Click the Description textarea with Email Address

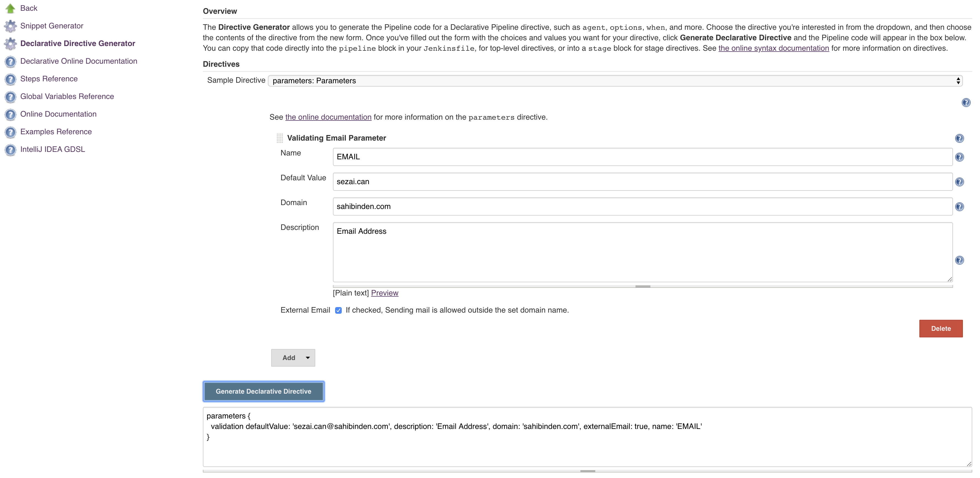click(x=643, y=252)
